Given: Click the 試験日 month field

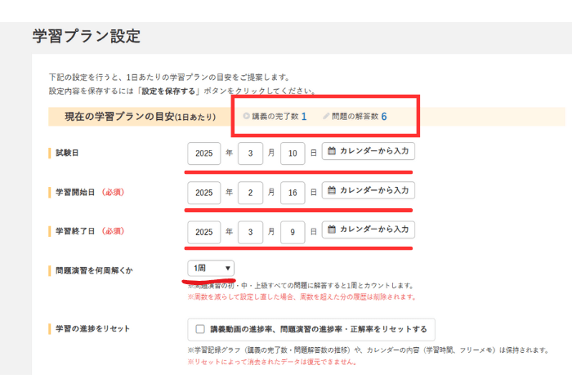Looking at the screenshot, I should point(250,154).
